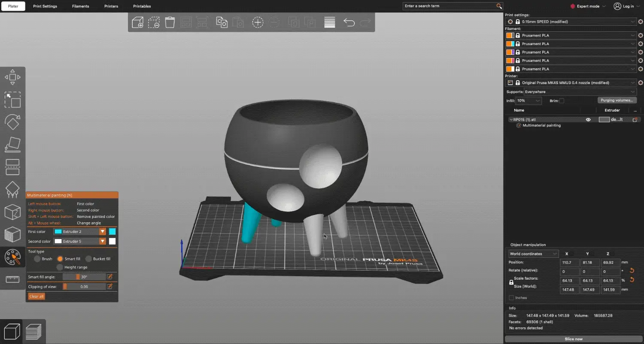Screen dimensions: 644x344
Task: Open the Filaments tab
Action: (x=81, y=6)
